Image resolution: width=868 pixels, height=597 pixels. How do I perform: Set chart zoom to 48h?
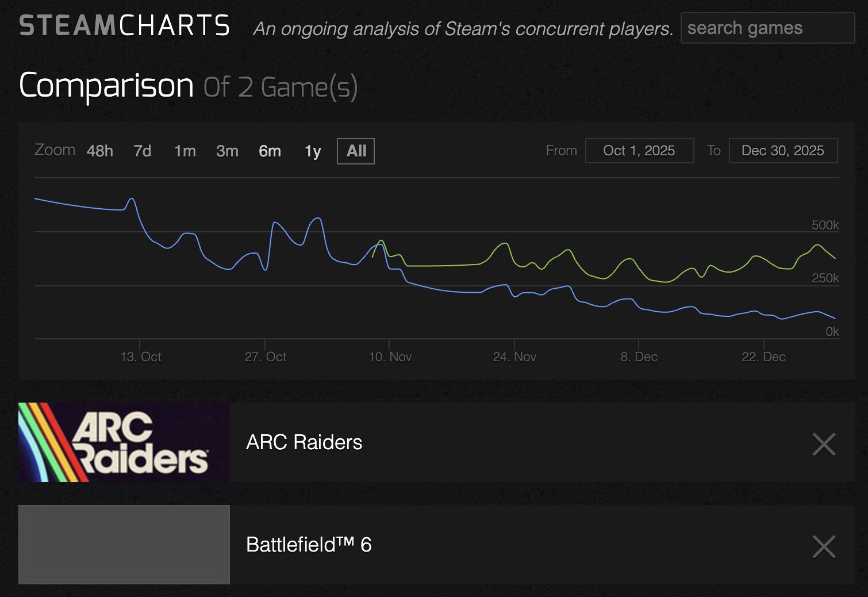100,151
